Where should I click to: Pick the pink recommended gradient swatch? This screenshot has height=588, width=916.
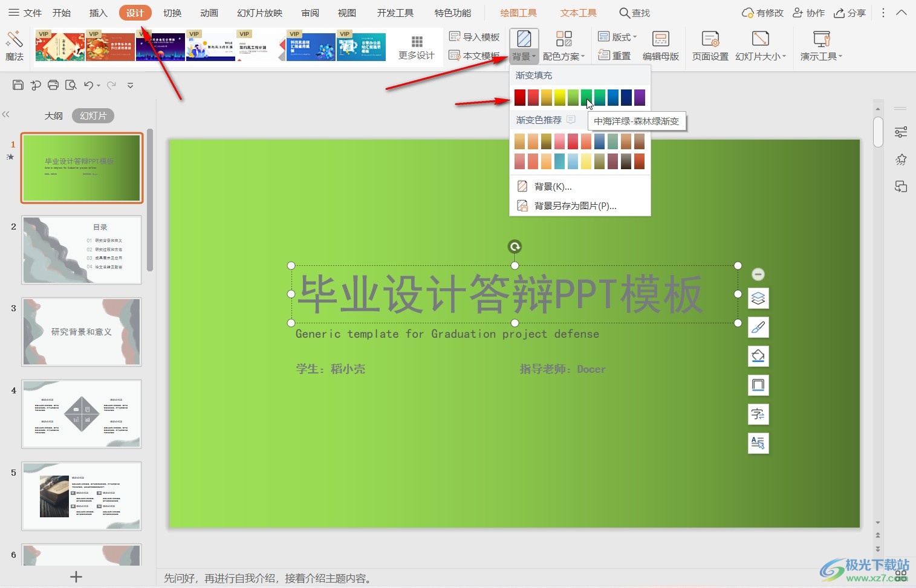click(x=560, y=141)
